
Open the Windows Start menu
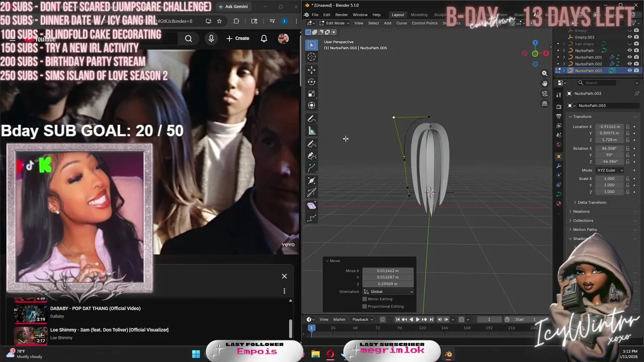tap(196, 354)
